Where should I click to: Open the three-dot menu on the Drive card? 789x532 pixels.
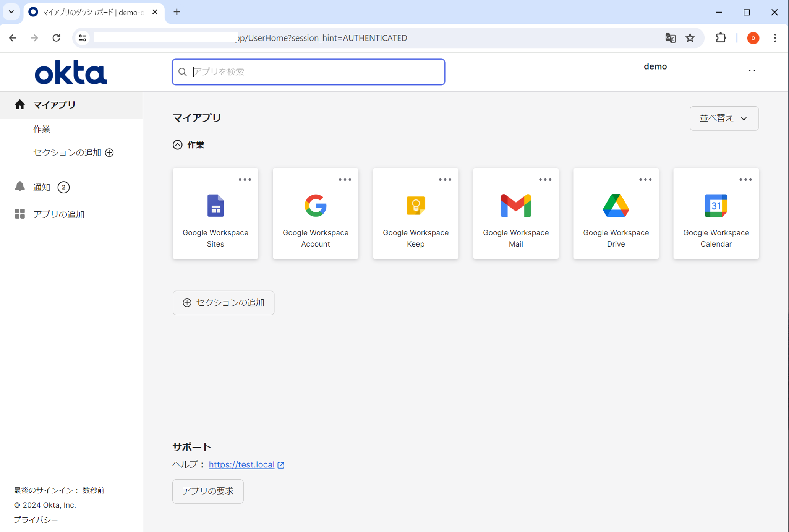tap(645, 180)
